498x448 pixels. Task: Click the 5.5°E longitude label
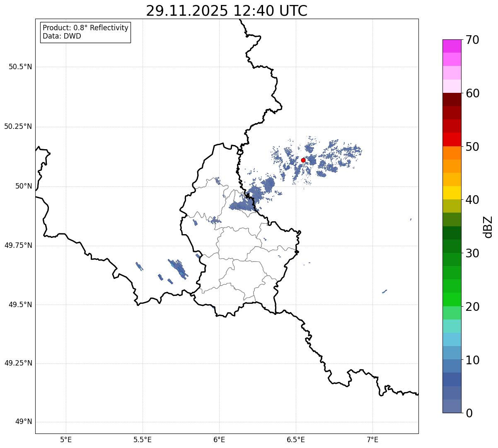(143, 440)
